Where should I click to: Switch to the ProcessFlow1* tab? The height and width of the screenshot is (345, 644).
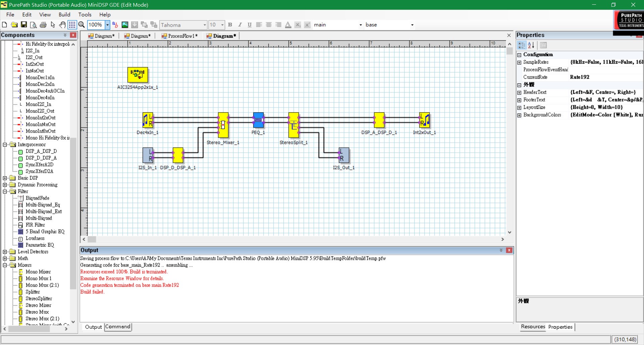[x=180, y=36]
